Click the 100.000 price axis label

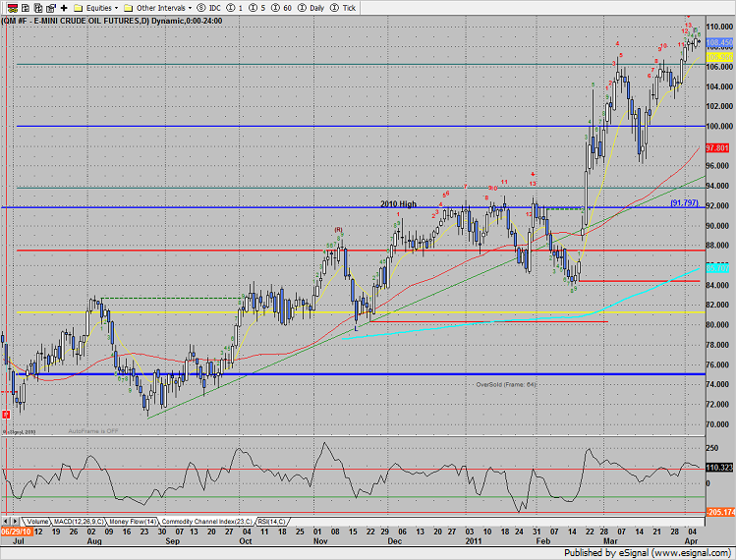(719, 126)
